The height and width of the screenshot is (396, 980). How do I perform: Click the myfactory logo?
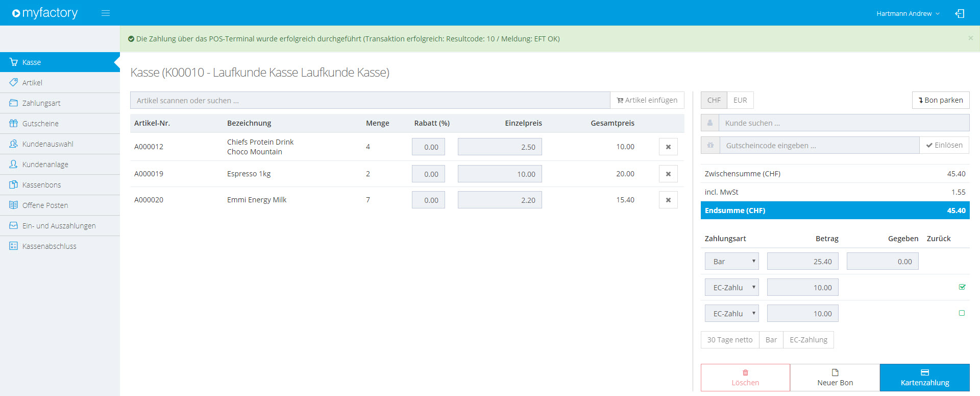[45, 13]
